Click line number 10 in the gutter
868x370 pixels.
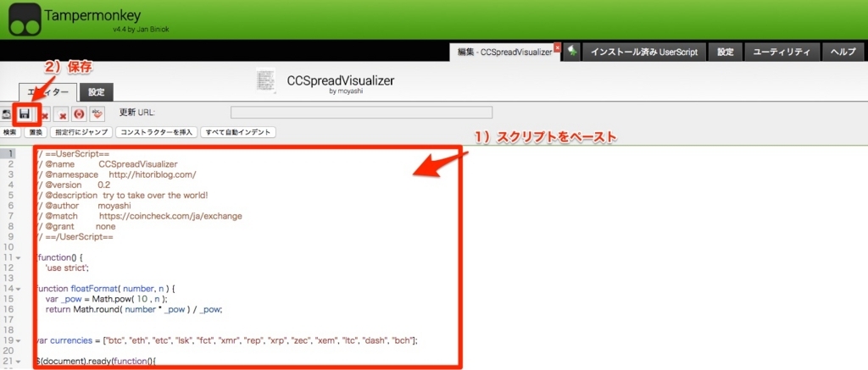pyautogui.click(x=9, y=247)
